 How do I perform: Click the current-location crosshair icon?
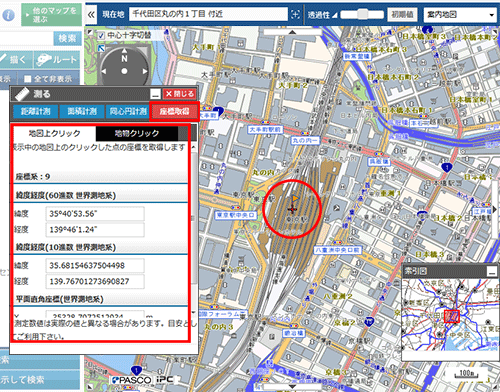point(295,14)
